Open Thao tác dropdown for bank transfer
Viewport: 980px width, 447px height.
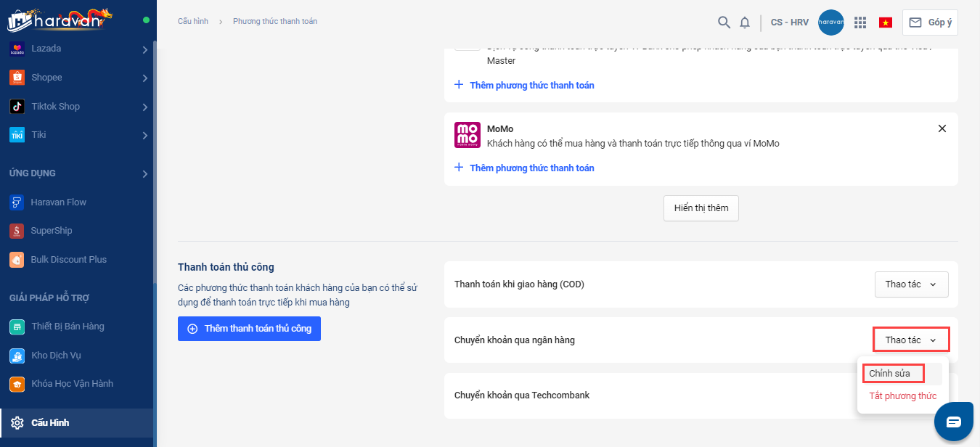pyautogui.click(x=911, y=340)
